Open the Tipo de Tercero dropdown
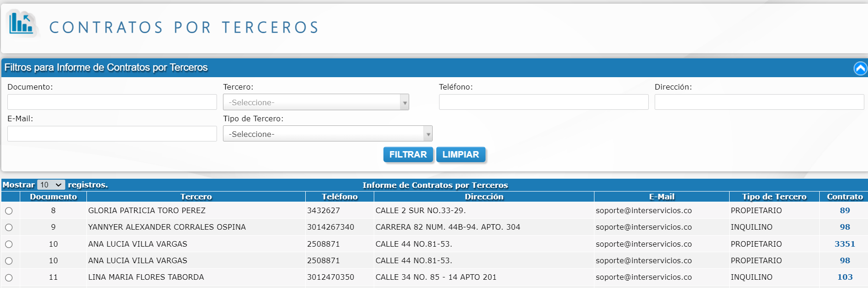Image resolution: width=868 pixels, height=288 pixels. [x=327, y=134]
